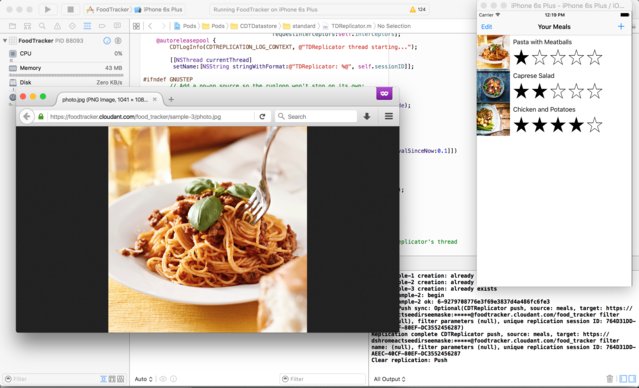Open the breakpoint navigator icon
This screenshot has width=639, height=388.
102,26
